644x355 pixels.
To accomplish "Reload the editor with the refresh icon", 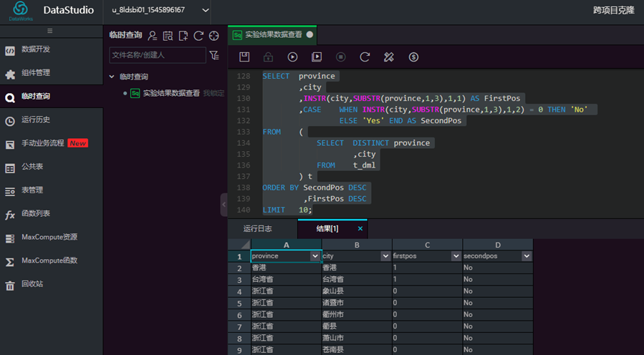I will [x=365, y=57].
